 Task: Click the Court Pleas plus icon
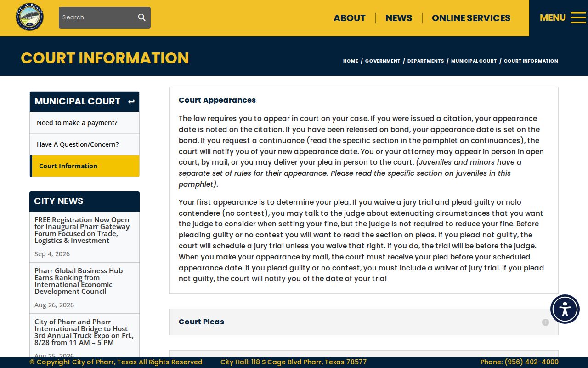click(545, 322)
